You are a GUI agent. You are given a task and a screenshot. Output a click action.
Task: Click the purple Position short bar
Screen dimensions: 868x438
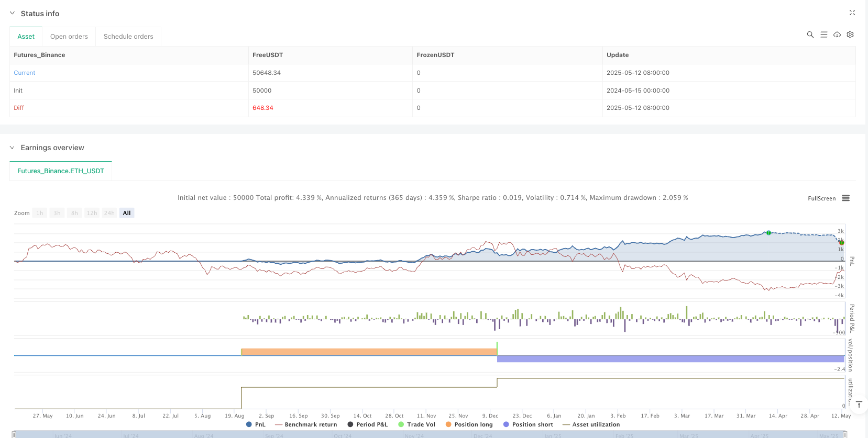point(671,359)
